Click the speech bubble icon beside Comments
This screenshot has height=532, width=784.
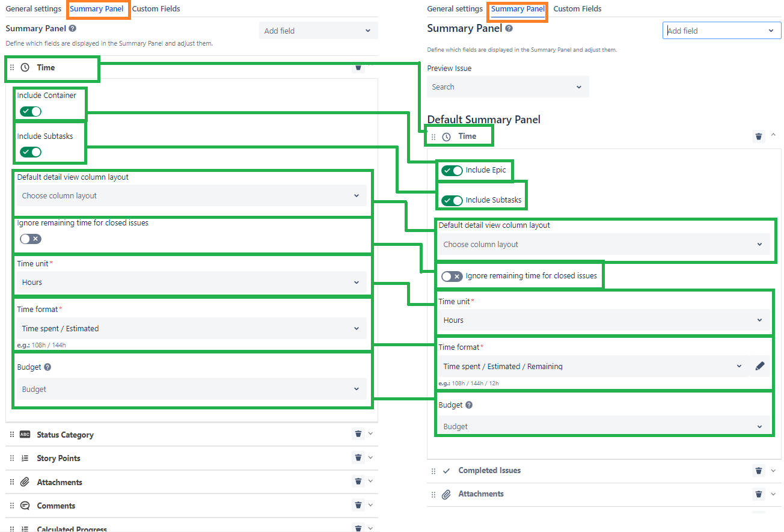coord(24,505)
